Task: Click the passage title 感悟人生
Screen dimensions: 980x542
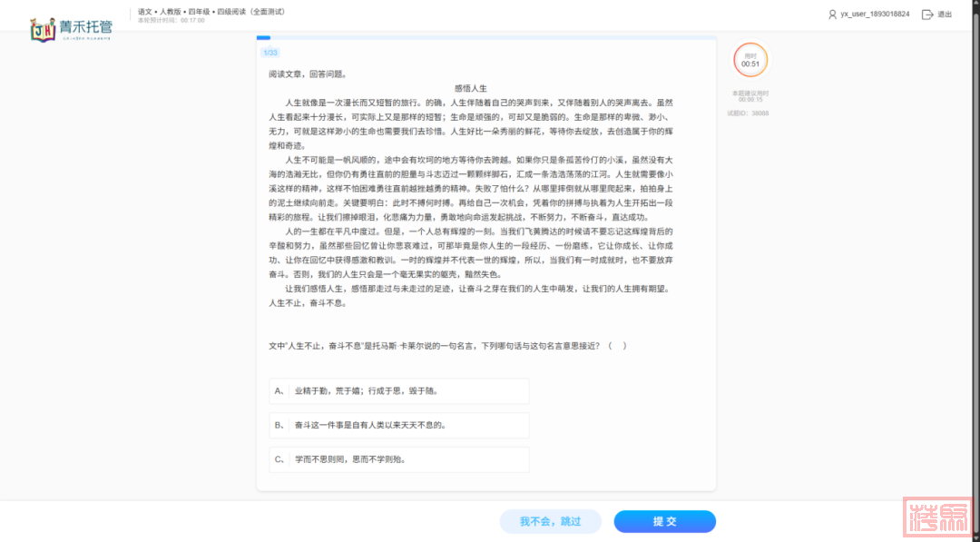Action: point(471,88)
